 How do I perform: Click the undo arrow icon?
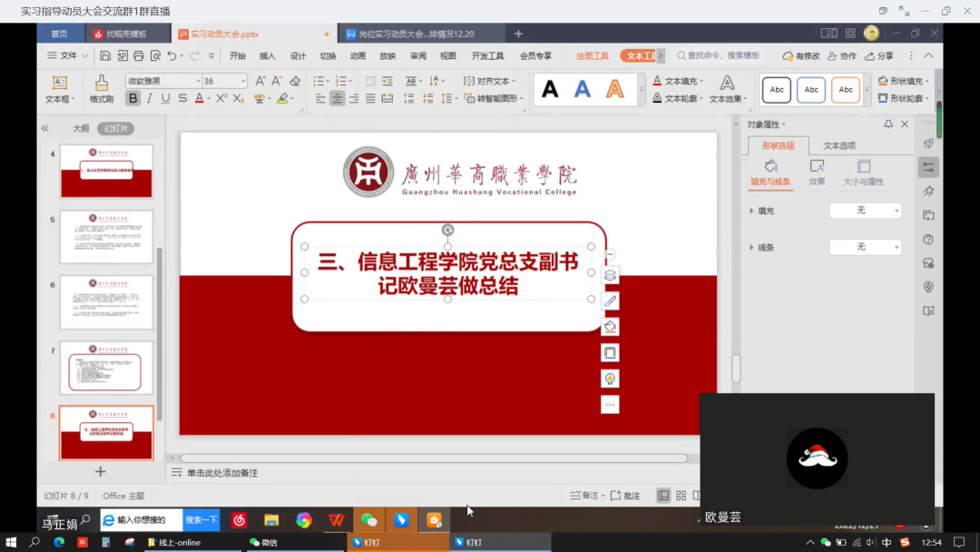click(171, 56)
